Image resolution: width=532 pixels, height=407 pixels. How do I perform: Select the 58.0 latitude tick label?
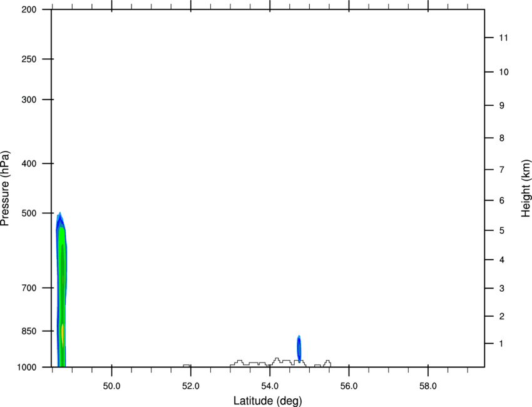click(x=428, y=386)
